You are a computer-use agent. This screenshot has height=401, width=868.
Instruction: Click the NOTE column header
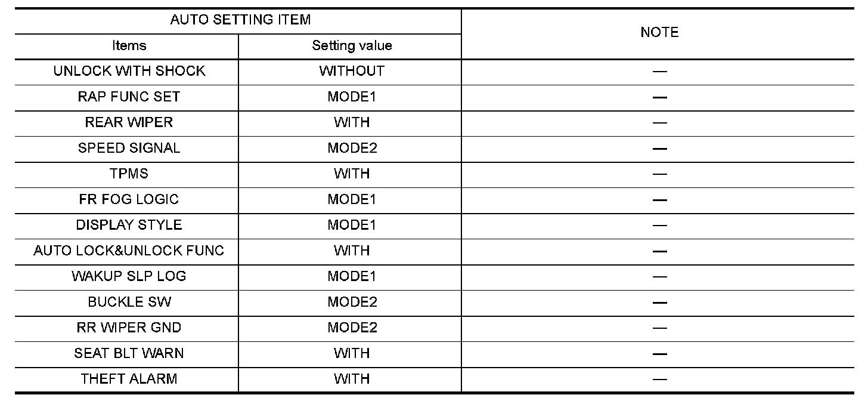click(659, 33)
